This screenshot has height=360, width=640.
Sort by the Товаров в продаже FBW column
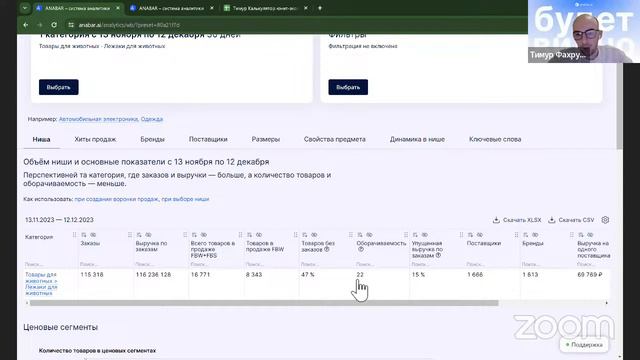click(x=249, y=235)
